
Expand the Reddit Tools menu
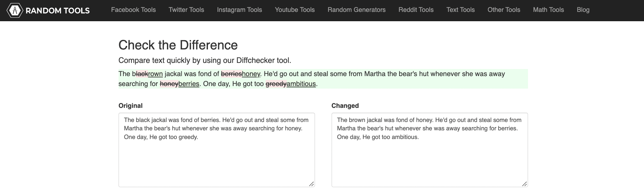pyautogui.click(x=416, y=10)
